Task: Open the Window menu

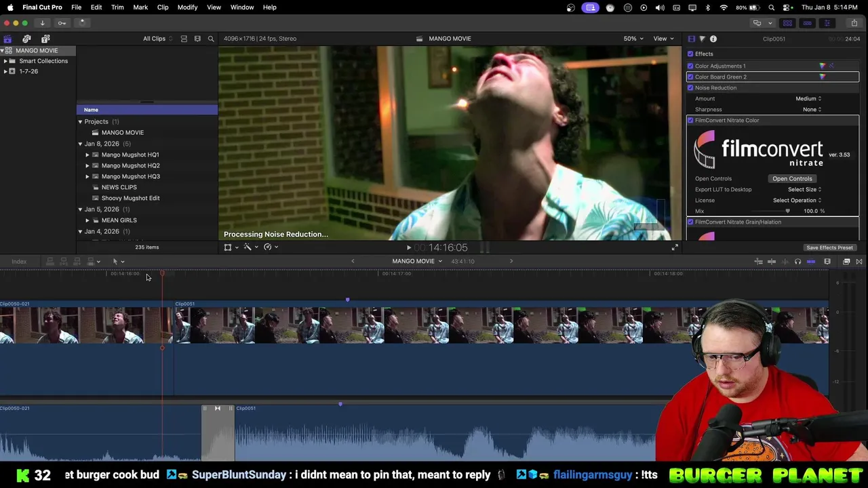Action: (241, 7)
